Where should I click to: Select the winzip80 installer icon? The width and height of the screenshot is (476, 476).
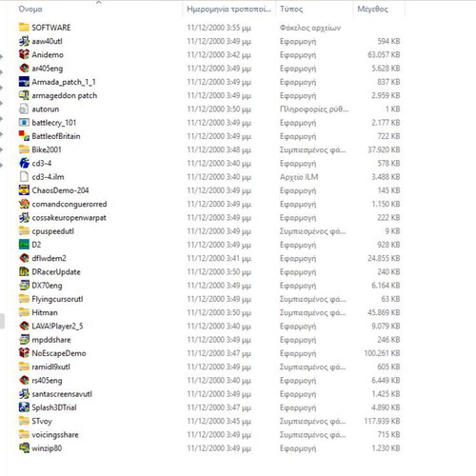click(24, 448)
